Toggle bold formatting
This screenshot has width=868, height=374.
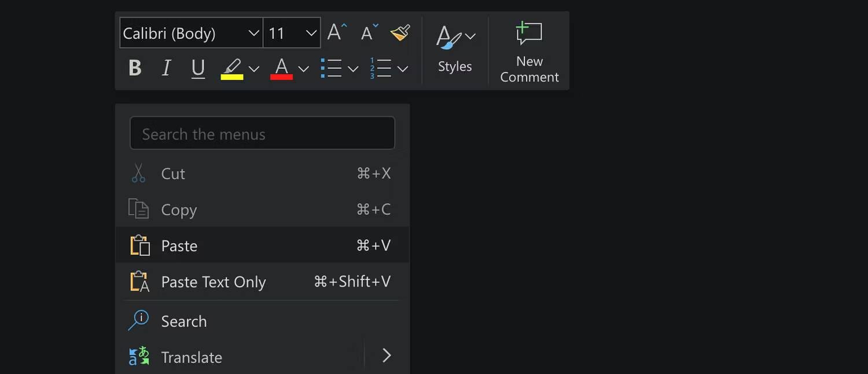[x=134, y=68]
